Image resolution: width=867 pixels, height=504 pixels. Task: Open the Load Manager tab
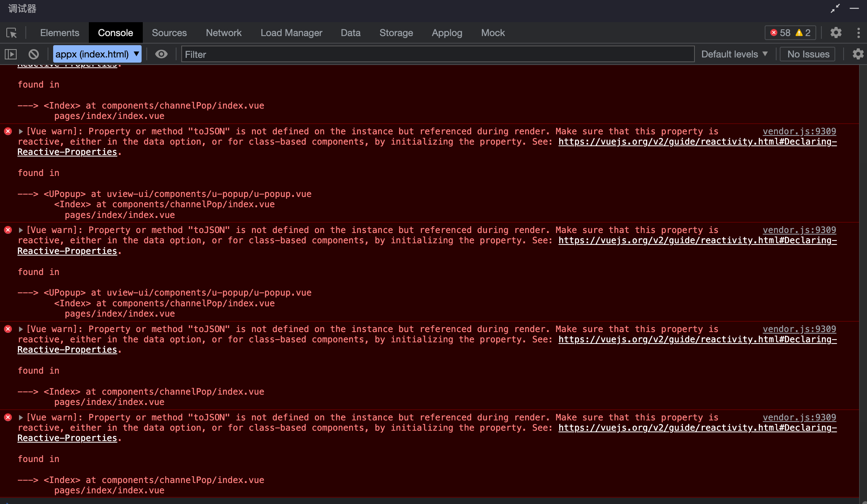[x=291, y=33]
